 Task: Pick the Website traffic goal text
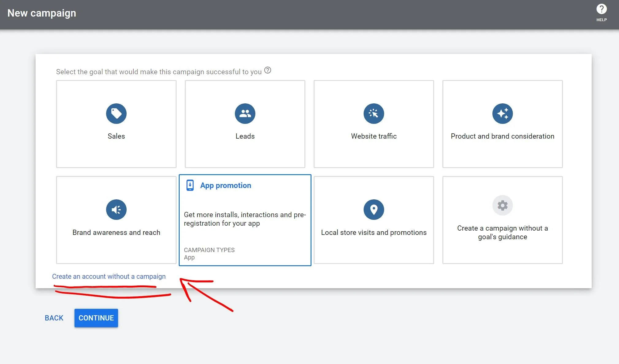click(373, 136)
